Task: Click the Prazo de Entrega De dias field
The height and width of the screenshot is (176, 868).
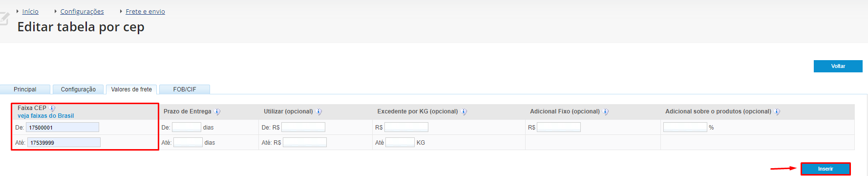Action: [187, 127]
